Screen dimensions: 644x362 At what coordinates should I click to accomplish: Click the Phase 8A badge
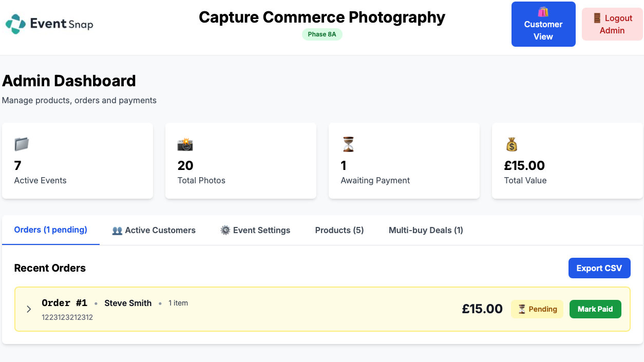(322, 34)
